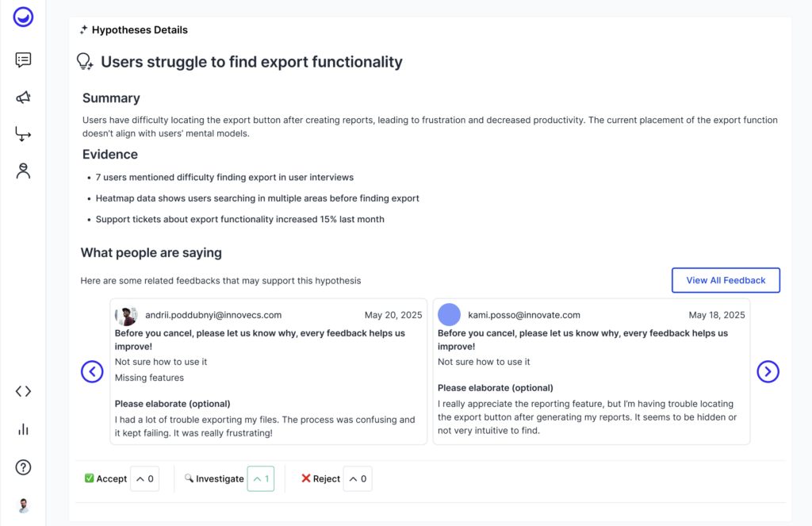
Task: Open andrii.poddubnyi@innovecs.com feedback card
Action: click(x=268, y=381)
